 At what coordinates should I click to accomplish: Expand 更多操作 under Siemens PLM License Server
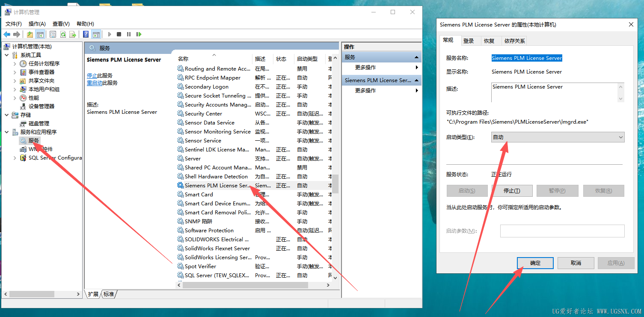(x=382, y=91)
